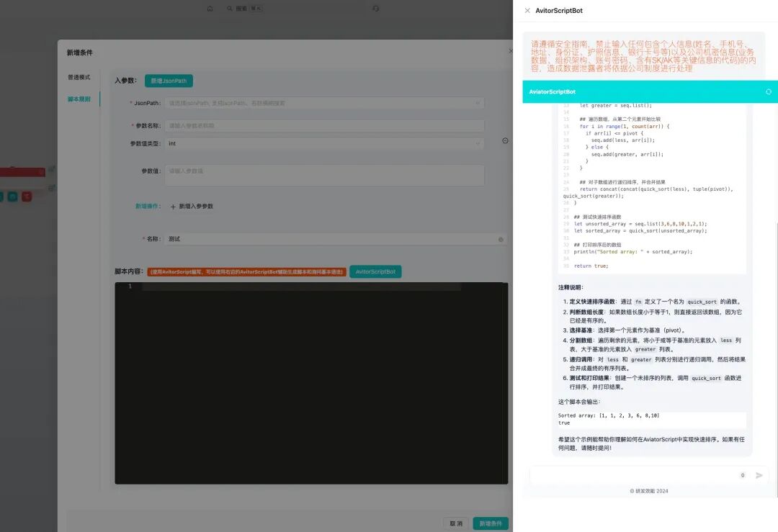Click the teal square icon behind the dialog
Screen dimensions: 778x532
point(12,197)
